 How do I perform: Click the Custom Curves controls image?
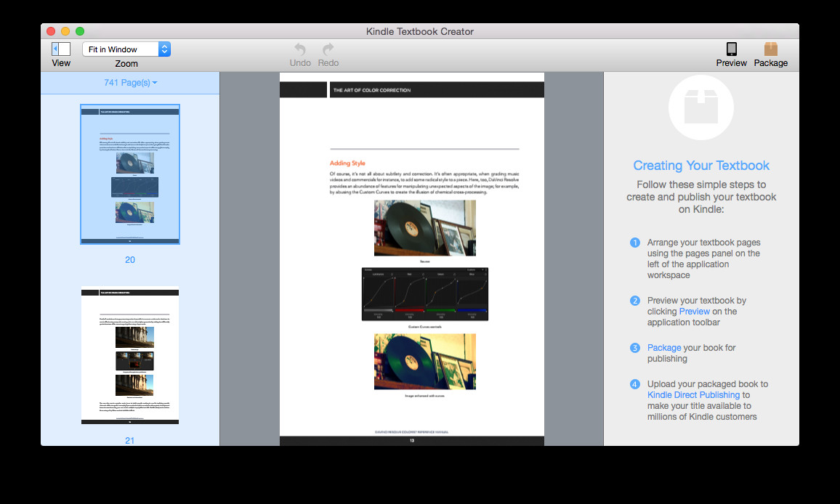coord(425,294)
